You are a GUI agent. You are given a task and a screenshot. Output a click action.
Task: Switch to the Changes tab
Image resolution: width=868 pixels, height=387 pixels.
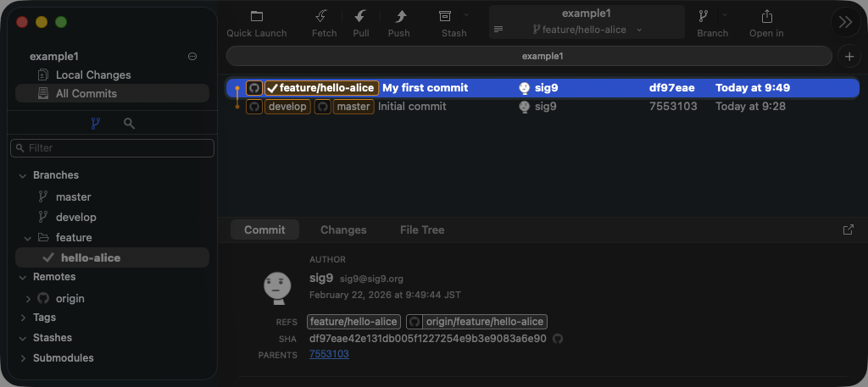coord(343,230)
